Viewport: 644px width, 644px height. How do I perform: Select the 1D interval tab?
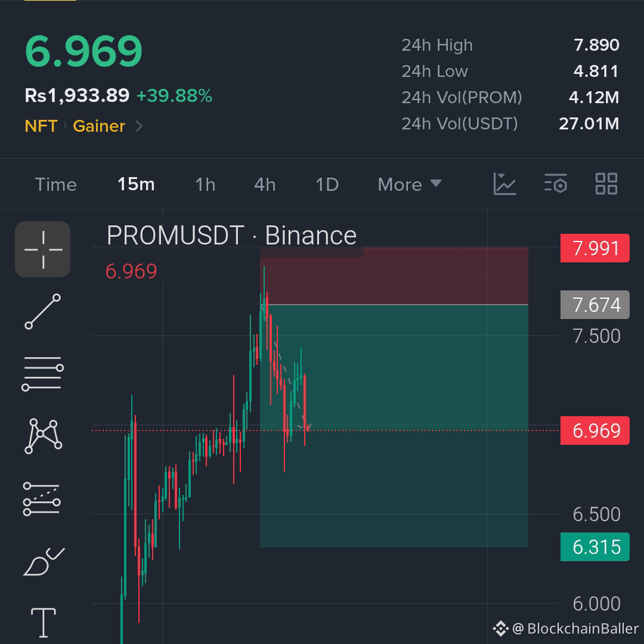pyautogui.click(x=327, y=184)
